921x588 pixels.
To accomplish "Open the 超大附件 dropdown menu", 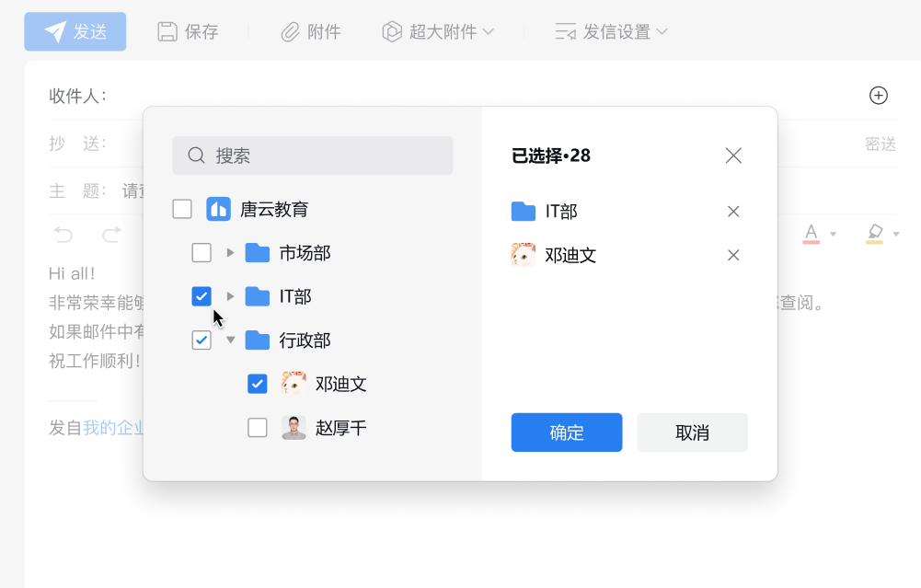I will pyautogui.click(x=439, y=32).
